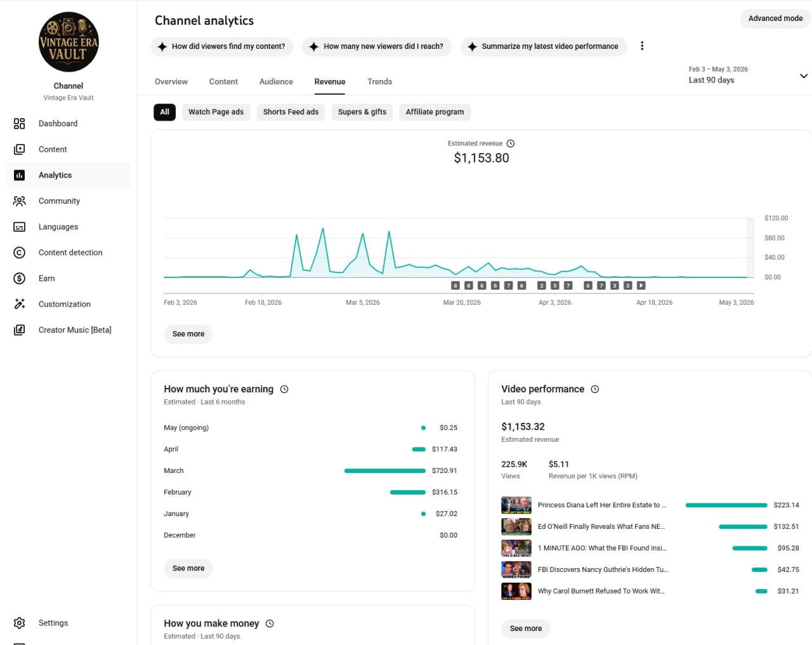Click the Advanced mode button
This screenshot has width=812, height=645.
[775, 18]
